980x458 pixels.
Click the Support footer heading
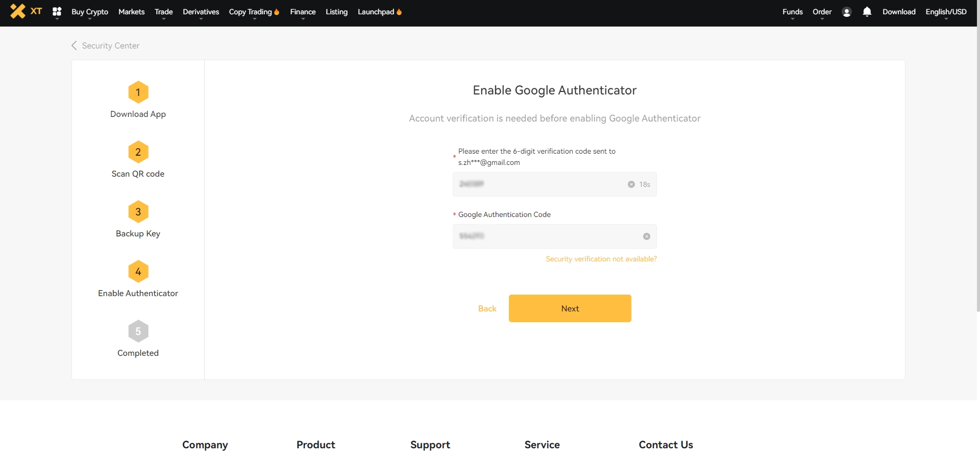tap(430, 445)
